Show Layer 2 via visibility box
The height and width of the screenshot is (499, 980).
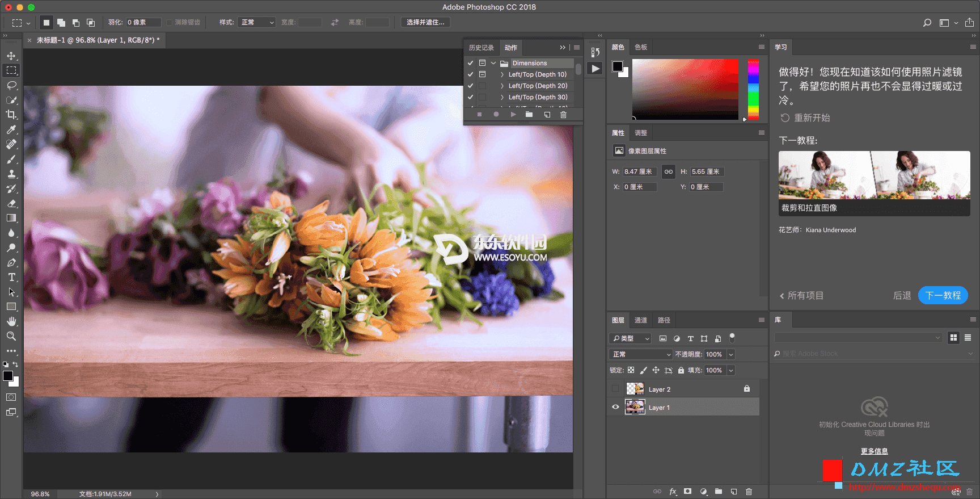coord(615,389)
